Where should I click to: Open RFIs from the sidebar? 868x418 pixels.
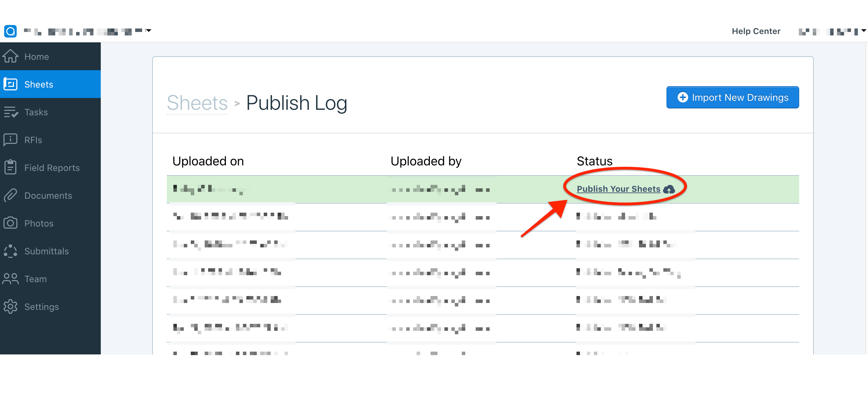[x=50, y=140]
